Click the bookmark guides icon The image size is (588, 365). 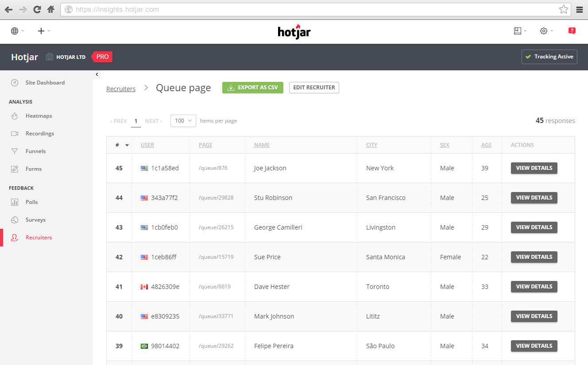pos(517,31)
